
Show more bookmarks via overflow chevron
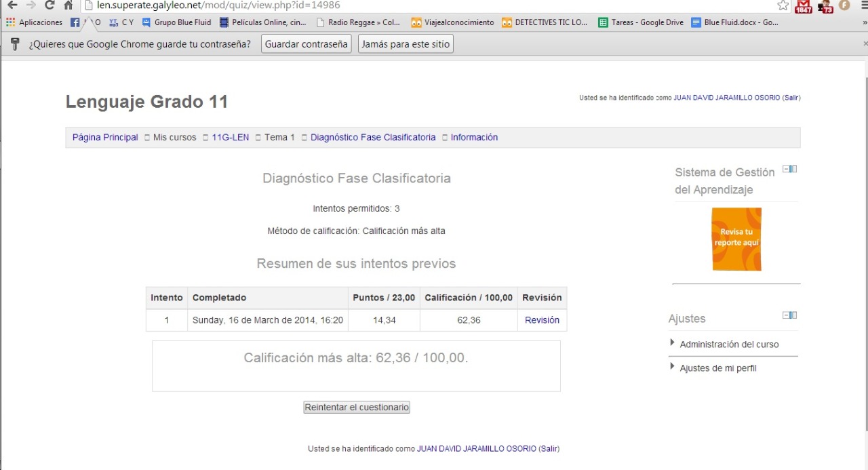[x=864, y=22]
